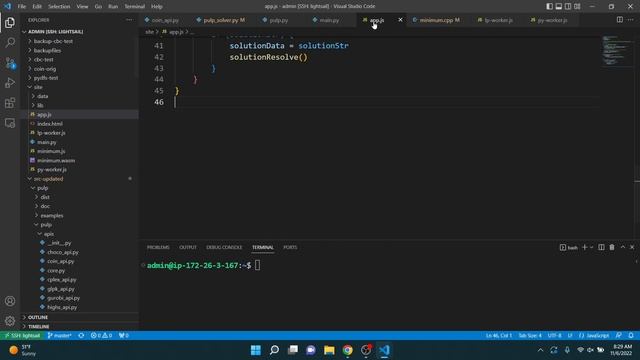The width and height of the screenshot is (640, 360).
Task: Switch to the lp-worker.js tab
Action: pyautogui.click(x=498, y=20)
